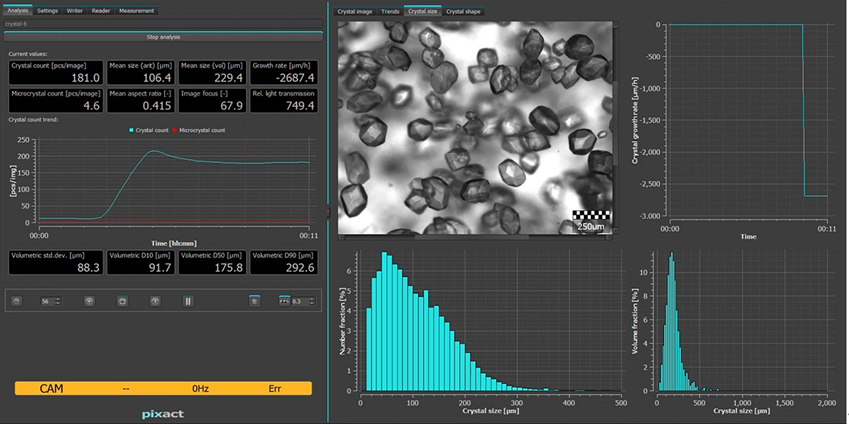Viewport: 849px width, 425px height.
Task: Click the orange CAM status bar
Action: [x=163, y=388]
